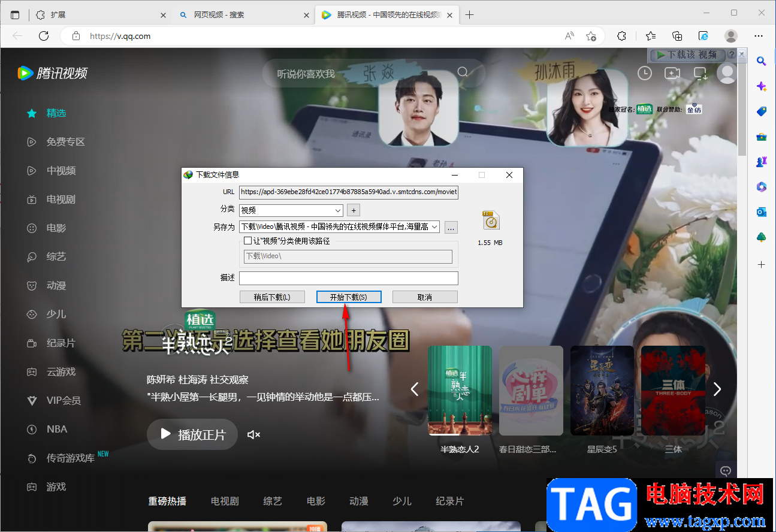Select the 纪录片 tab in the 重磅热播 row
The width and height of the screenshot is (776, 532).
[450, 501]
